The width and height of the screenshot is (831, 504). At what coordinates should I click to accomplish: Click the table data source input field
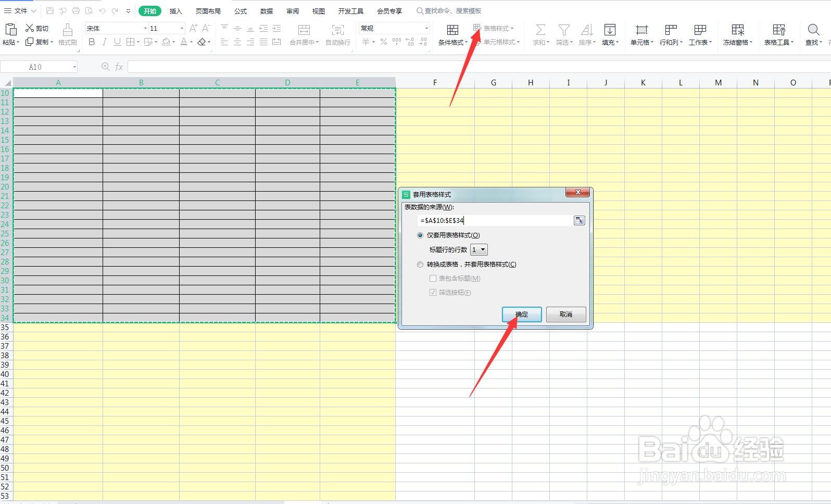[495, 221]
